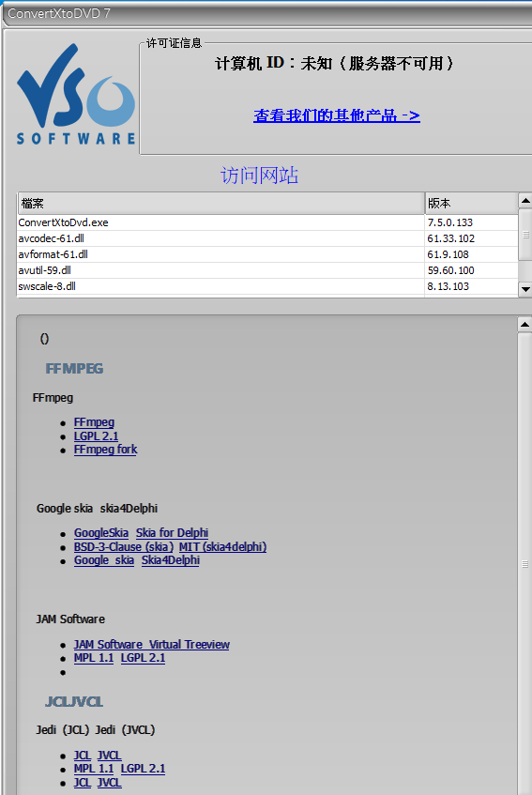
Task: Click the VSO Software logo
Action: coord(76,95)
